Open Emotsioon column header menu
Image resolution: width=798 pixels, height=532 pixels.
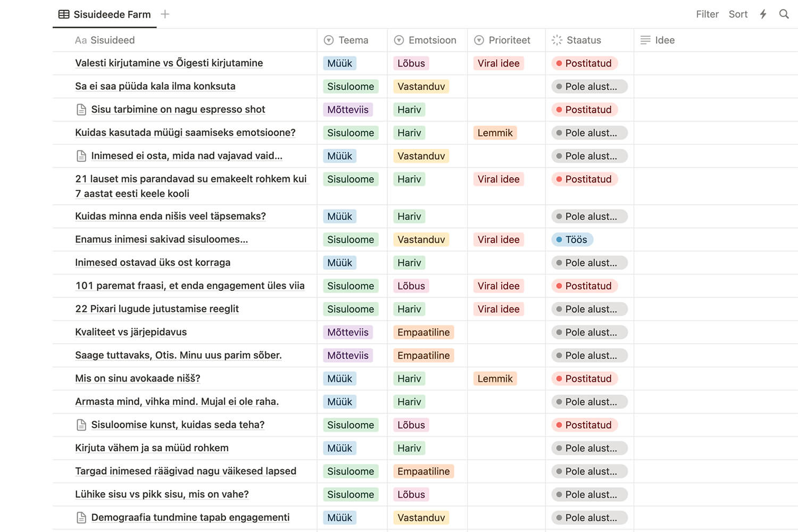(427, 40)
